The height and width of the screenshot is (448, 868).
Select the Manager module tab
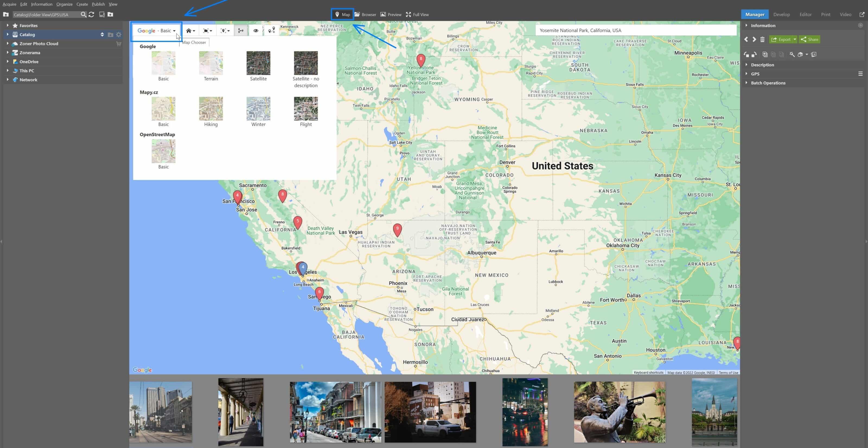pyautogui.click(x=755, y=14)
